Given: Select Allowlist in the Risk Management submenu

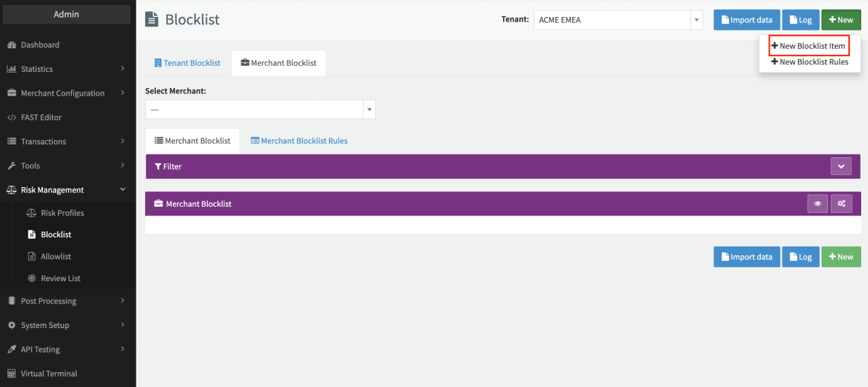Looking at the screenshot, I should pyautogui.click(x=56, y=256).
